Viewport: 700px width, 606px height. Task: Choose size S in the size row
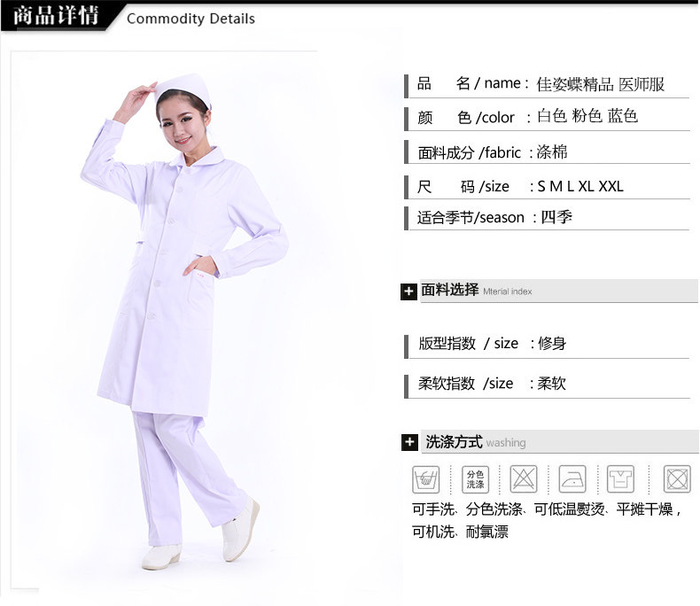coord(541,186)
